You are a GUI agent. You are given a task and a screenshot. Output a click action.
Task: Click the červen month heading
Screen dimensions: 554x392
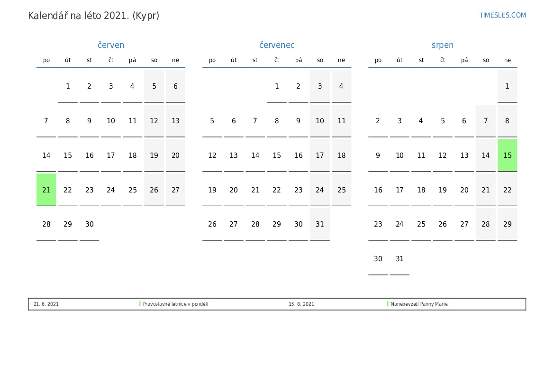pos(111,45)
